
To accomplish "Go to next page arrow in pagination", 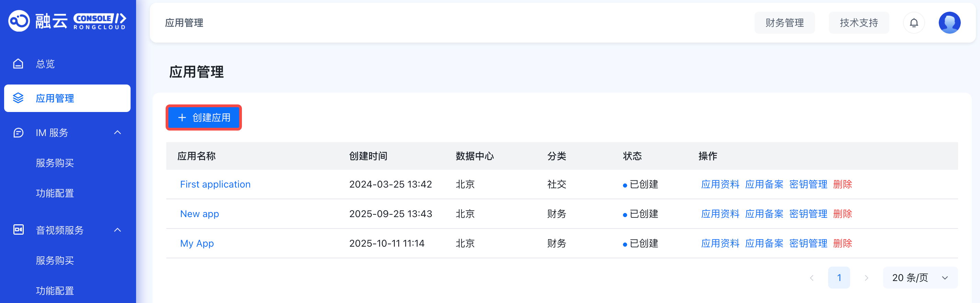I will (866, 278).
